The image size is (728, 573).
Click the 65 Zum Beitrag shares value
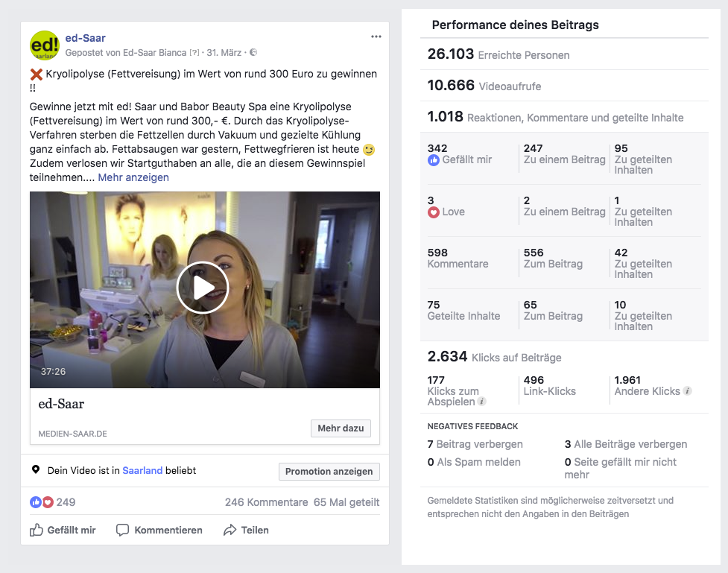(553, 310)
